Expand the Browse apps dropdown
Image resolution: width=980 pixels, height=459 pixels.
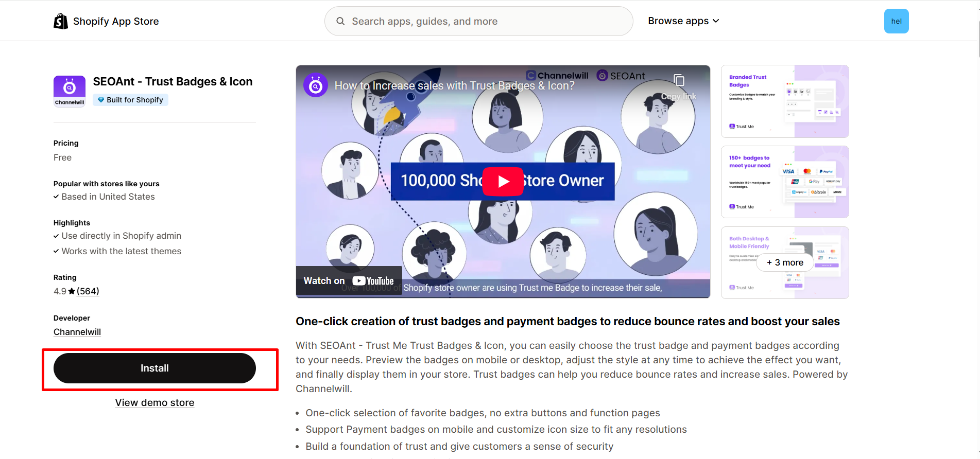683,21
